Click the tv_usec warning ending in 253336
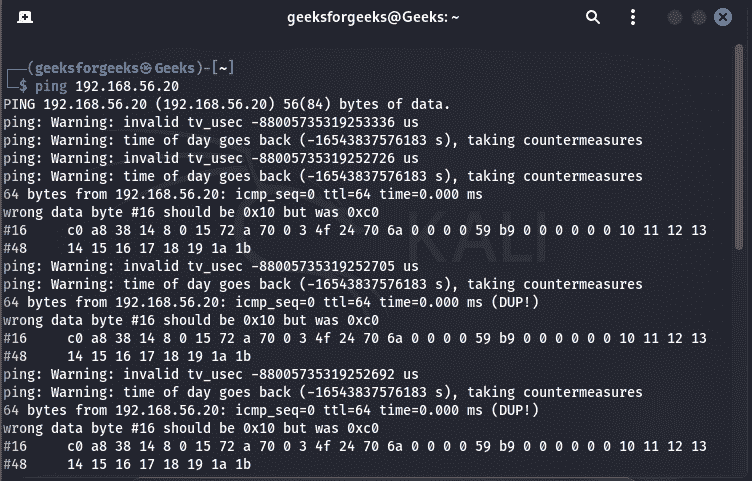The image size is (752, 481). (211, 122)
